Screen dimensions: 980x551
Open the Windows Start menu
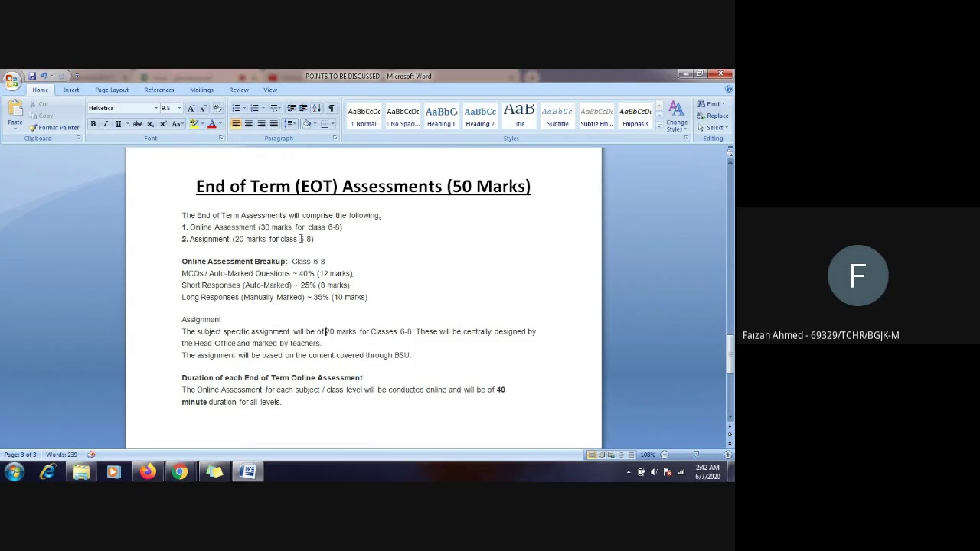14,472
